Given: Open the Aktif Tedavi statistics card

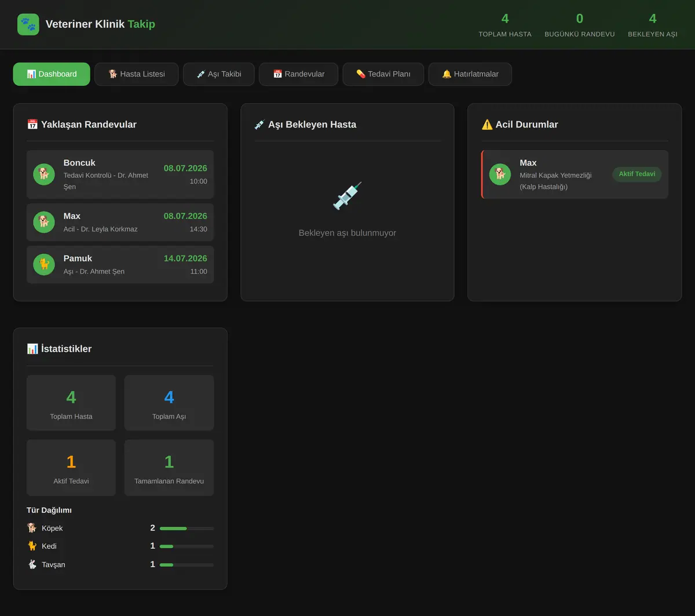Looking at the screenshot, I should pyautogui.click(x=71, y=468).
